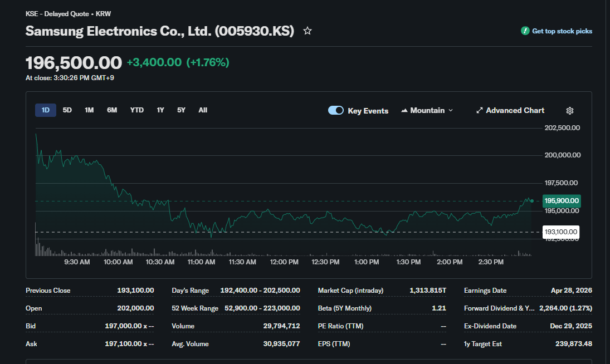610x364 pixels.
Task: Click the Advanced Chart expand arrows icon
Action: pos(479,111)
